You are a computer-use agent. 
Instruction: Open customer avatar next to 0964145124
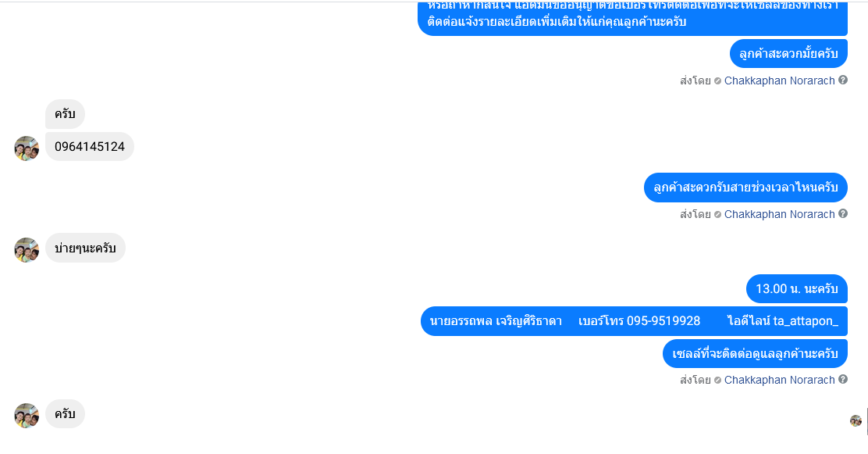pyautogui.click(x=27, y=148)
